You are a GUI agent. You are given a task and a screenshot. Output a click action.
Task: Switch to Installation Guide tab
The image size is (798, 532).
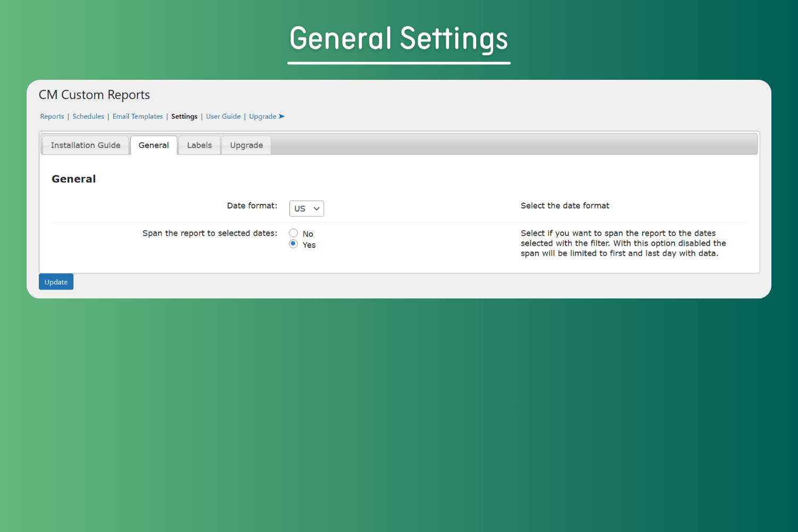pyautogui.click(x=86, y=145)
